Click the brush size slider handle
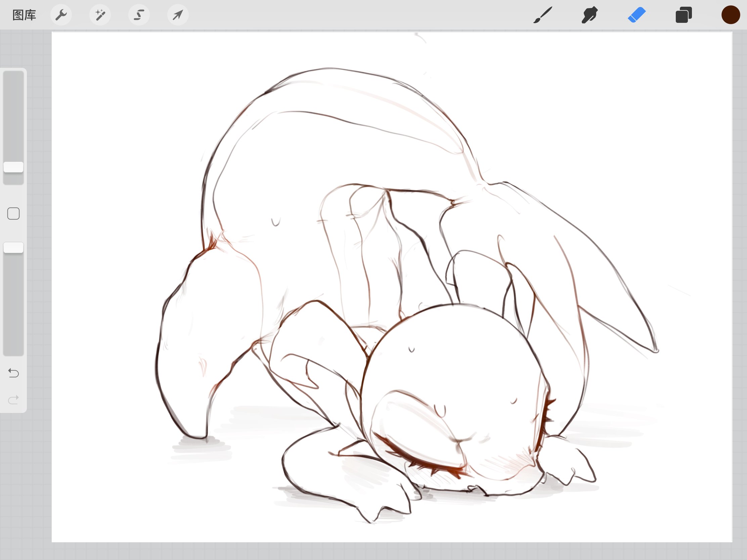 pyautogui.click(x=13, y=167)
